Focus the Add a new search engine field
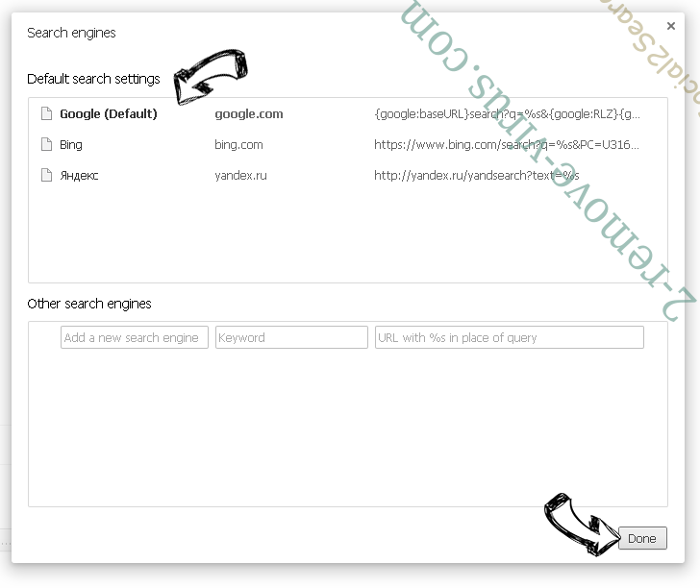Screen dimensions: 700x588 point(135,337)
